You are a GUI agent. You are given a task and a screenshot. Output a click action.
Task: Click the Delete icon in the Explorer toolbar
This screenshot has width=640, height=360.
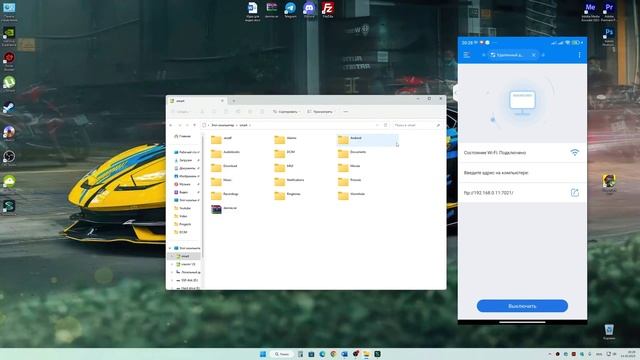click(x=262, y=111)
